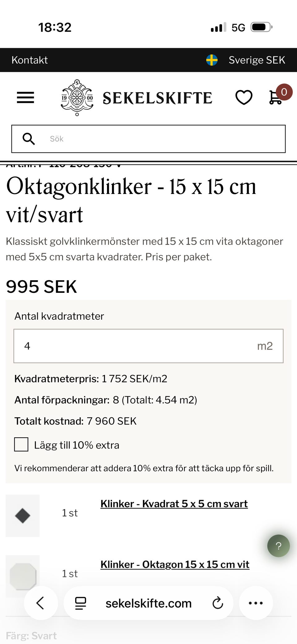Viewport: 297px width, 644px height.
Task: Open the Kontakt menu item
Action: 30,60
